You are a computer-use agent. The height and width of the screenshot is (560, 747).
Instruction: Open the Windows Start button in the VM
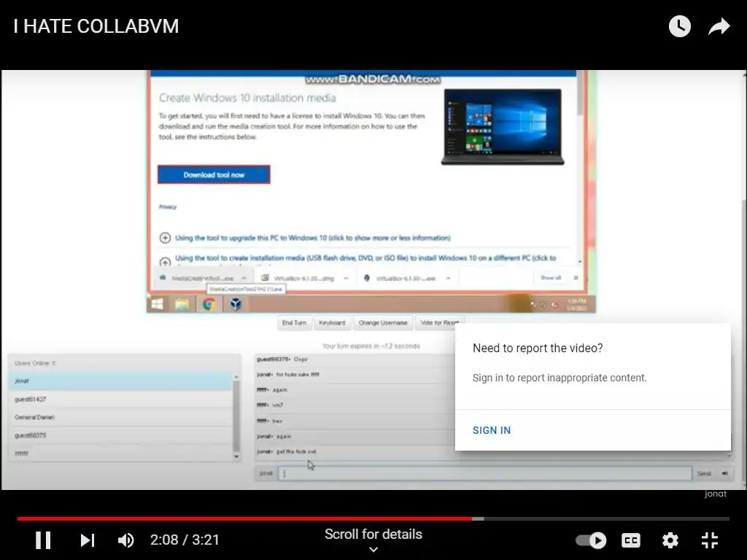pos(158,304)
